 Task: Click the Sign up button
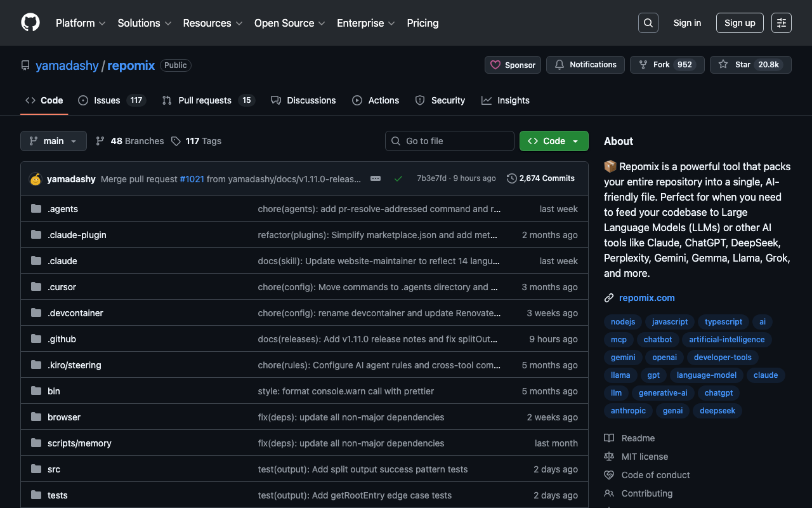pyautogui.click(x=740, y=23)
